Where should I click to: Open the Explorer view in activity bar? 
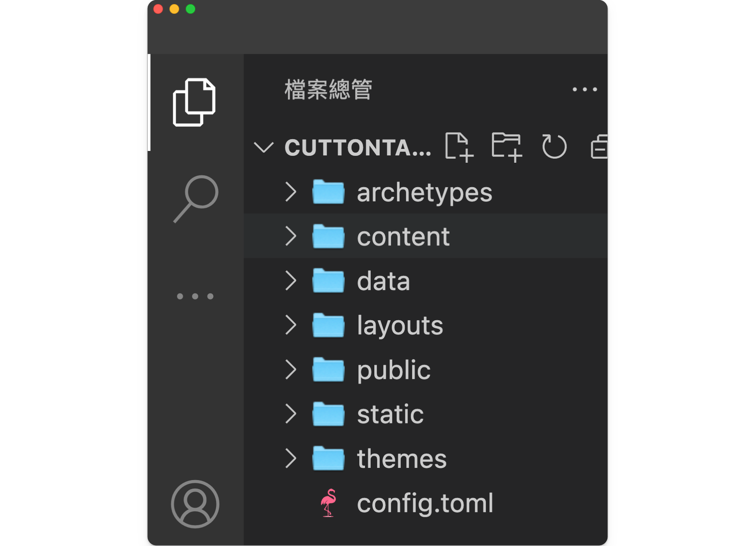pos(194,103)
